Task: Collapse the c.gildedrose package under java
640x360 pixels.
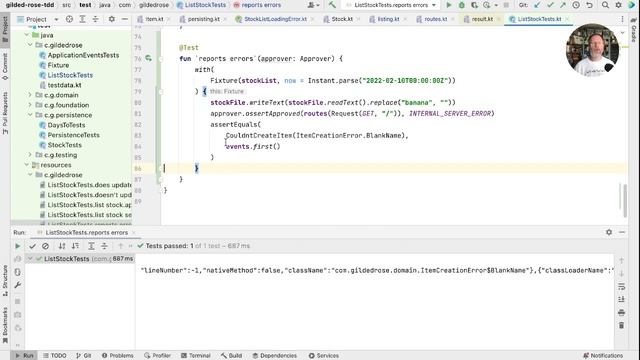Action: click(30, 45)
